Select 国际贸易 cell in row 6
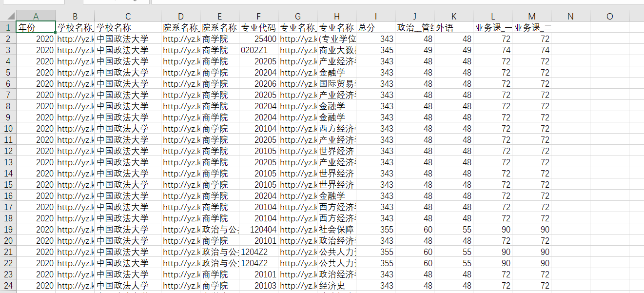 (x=337, y=83)
